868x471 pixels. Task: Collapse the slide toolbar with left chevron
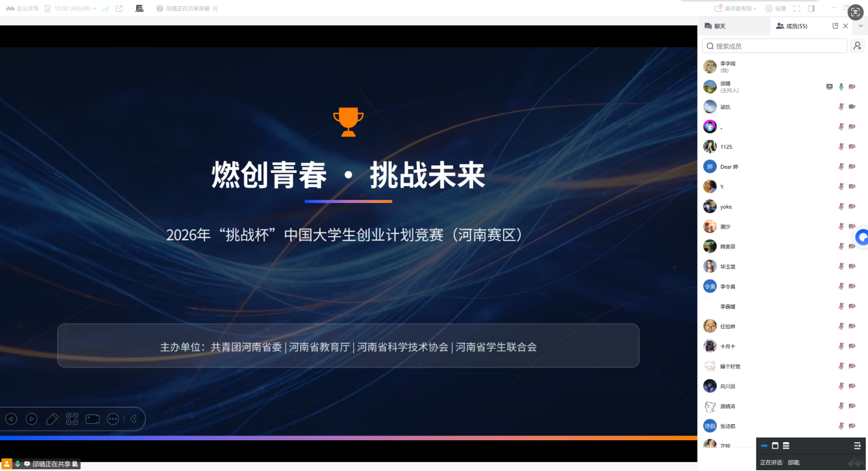(x=134, y=419)
